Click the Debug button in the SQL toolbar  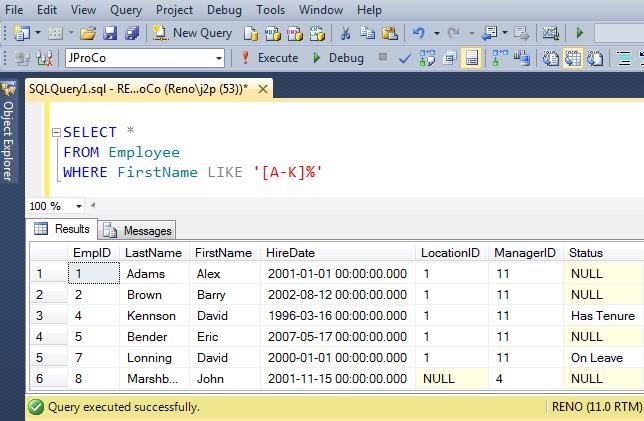pyautogui.click(x=338, y=58)
